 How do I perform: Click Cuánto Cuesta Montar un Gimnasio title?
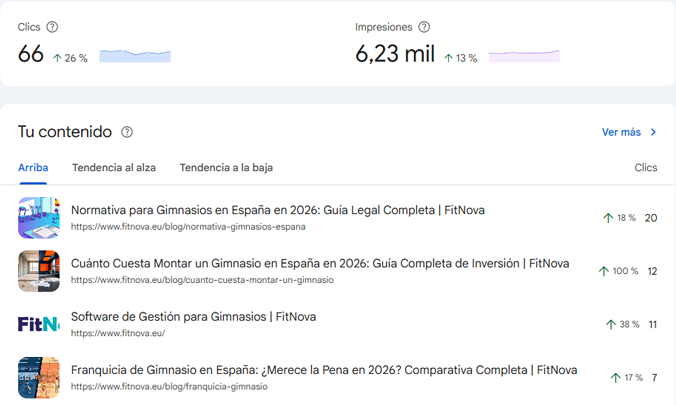320,263
